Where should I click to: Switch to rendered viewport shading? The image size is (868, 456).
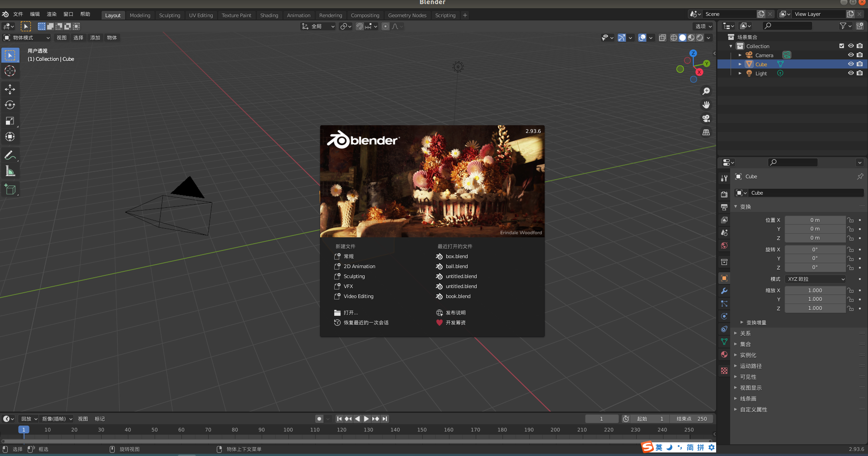tap(700, 38)
